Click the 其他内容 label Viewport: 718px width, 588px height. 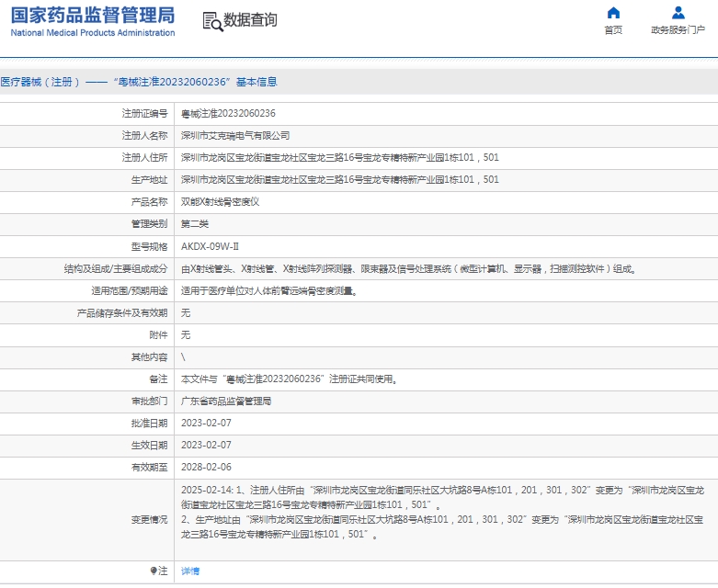click(149, 356)
